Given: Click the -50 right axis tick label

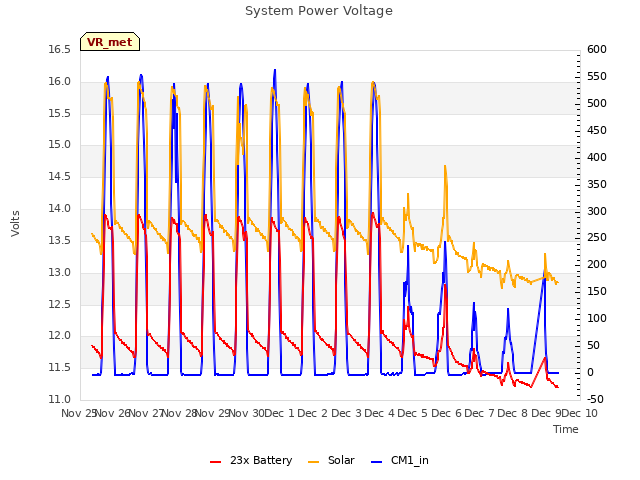Looking at the screenshot, I should [x=595, y=400].
